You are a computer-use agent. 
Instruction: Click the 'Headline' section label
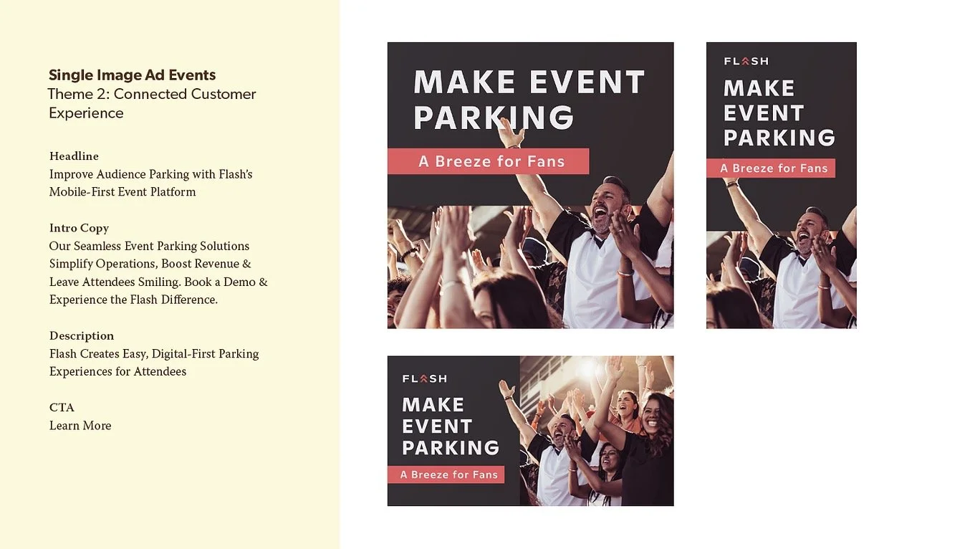tap(74, 156)
